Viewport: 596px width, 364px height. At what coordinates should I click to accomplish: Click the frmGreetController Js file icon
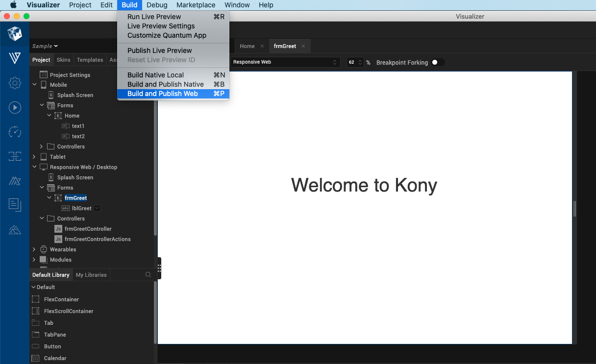pyautogui.click(x=58, y=229)
